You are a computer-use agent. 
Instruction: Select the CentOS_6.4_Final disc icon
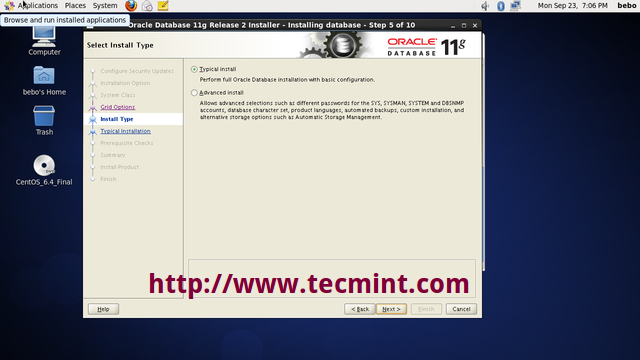pyautogui.click(x=44, y=170)
